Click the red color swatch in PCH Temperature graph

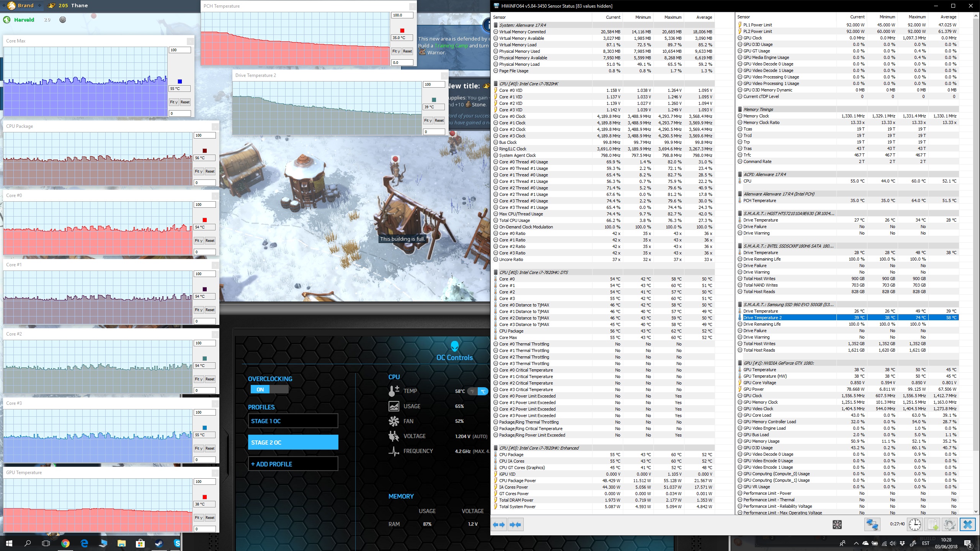(402, 31)
